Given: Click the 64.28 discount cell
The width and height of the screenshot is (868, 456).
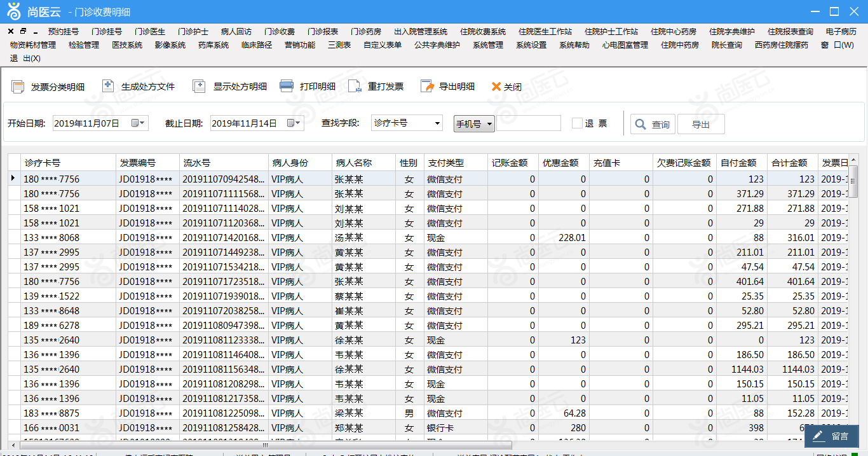Looking at the screenshot, I should point(564,413).
